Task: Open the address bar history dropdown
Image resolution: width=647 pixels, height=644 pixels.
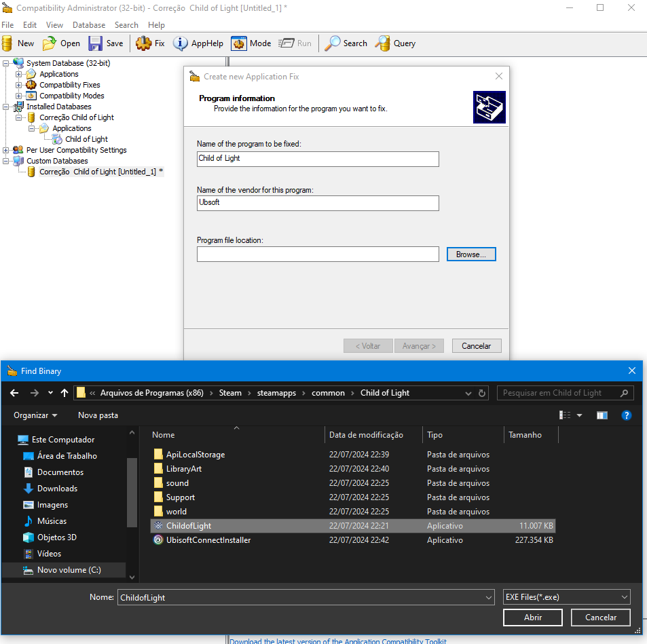Action: pos(468,393)
